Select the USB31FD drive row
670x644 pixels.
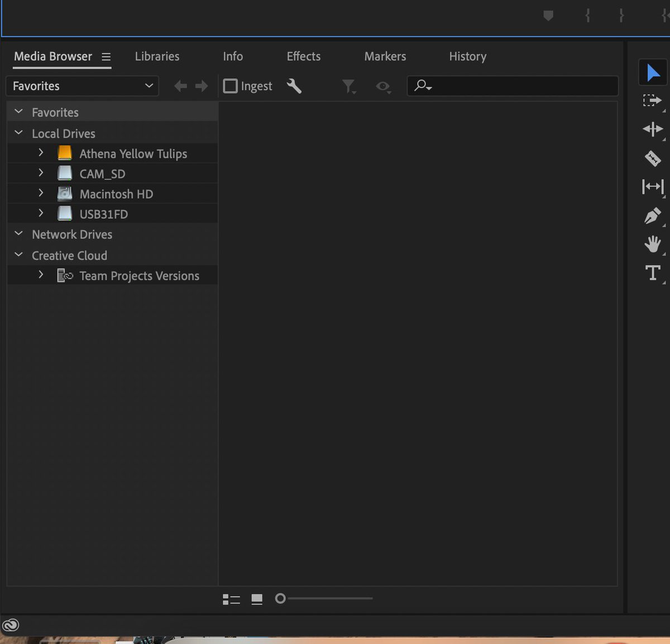click(x=112, y=214)
